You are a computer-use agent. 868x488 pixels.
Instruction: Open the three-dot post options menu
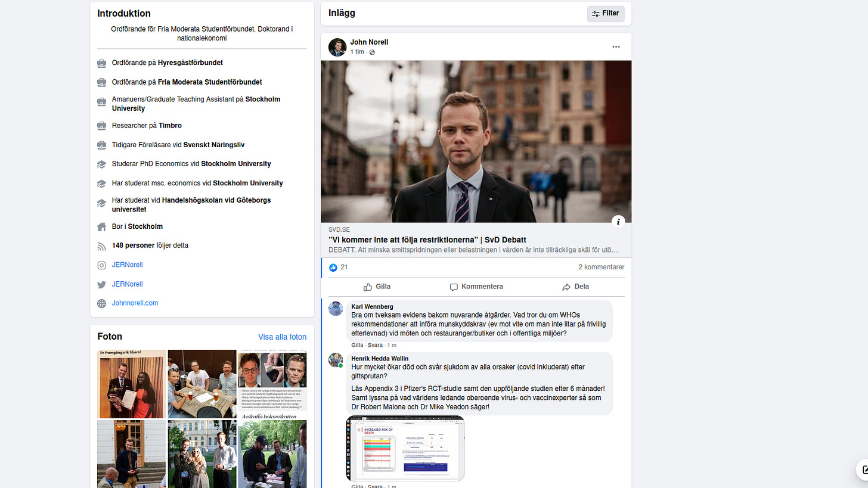[x=616, y=47]
